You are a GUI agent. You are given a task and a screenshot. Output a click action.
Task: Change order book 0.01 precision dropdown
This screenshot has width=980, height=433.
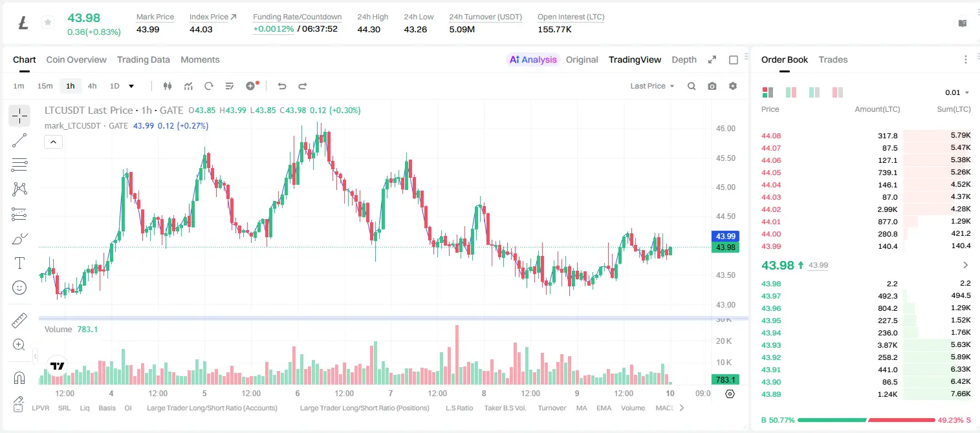[957, 92]
